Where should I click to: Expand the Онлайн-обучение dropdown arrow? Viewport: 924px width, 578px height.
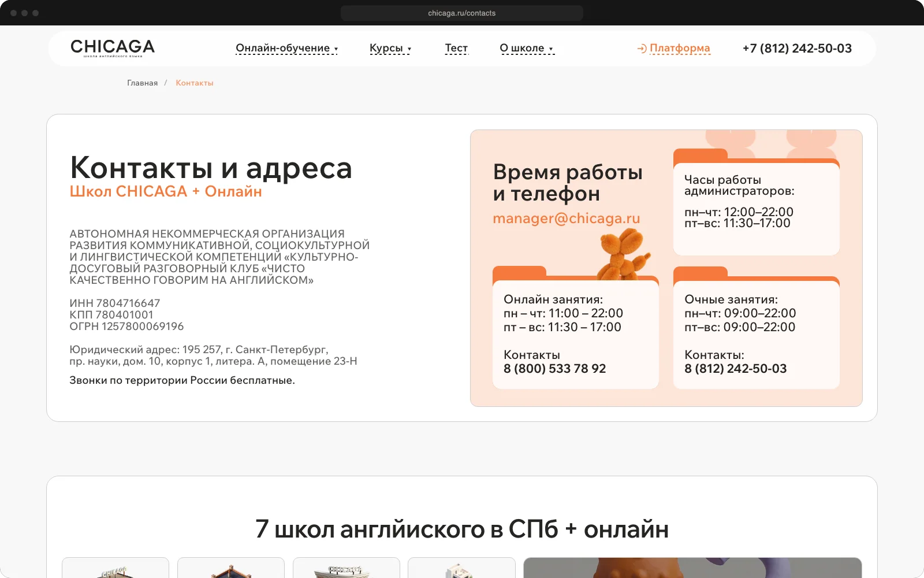(x=336, y=49)
